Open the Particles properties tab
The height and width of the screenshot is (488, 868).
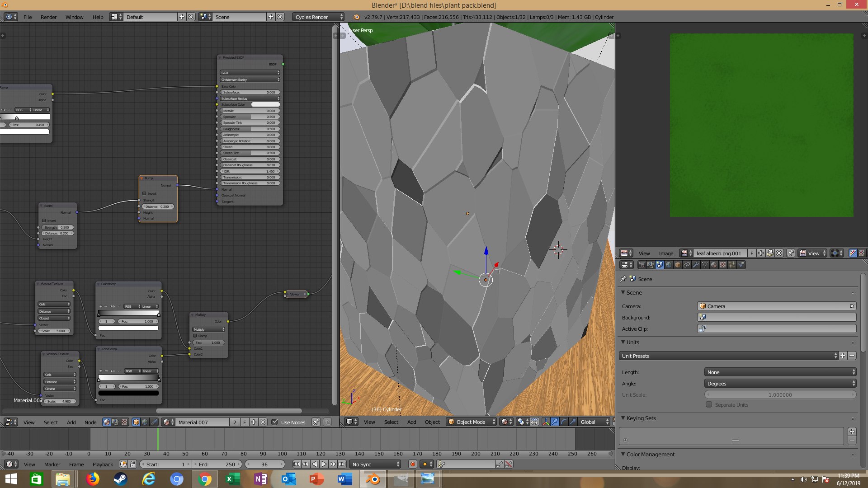732,265
